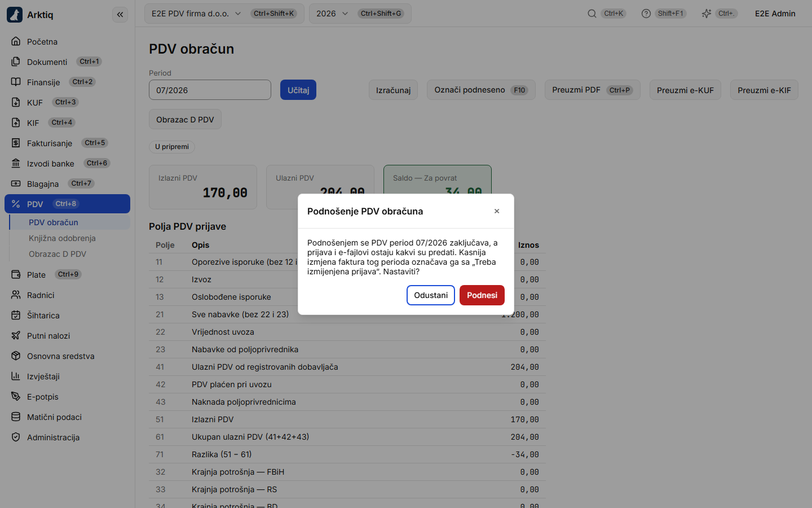The height and width of the screenshot is (508, 812).
Task: Go to the Izvještaji menu item
Action: 67,376
